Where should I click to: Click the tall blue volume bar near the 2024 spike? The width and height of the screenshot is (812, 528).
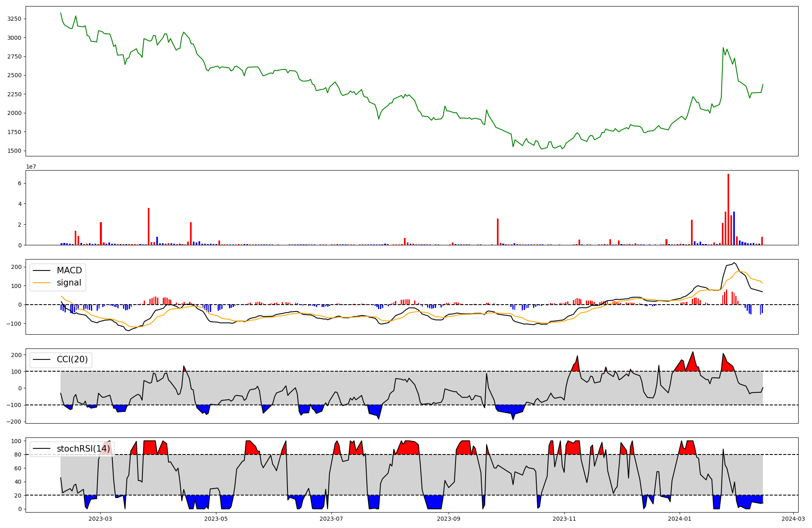pyautogui.click(x=734, y=228)
